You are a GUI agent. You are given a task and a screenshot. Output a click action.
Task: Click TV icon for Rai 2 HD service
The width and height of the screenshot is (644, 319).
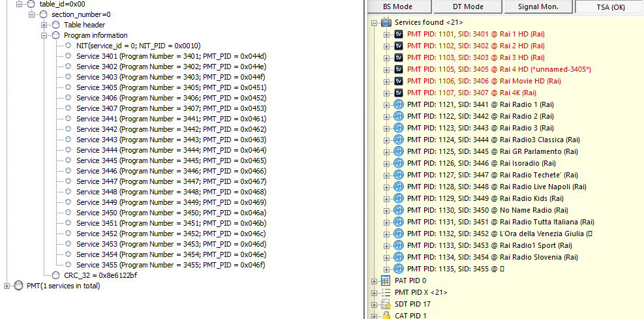pos(399,46)
